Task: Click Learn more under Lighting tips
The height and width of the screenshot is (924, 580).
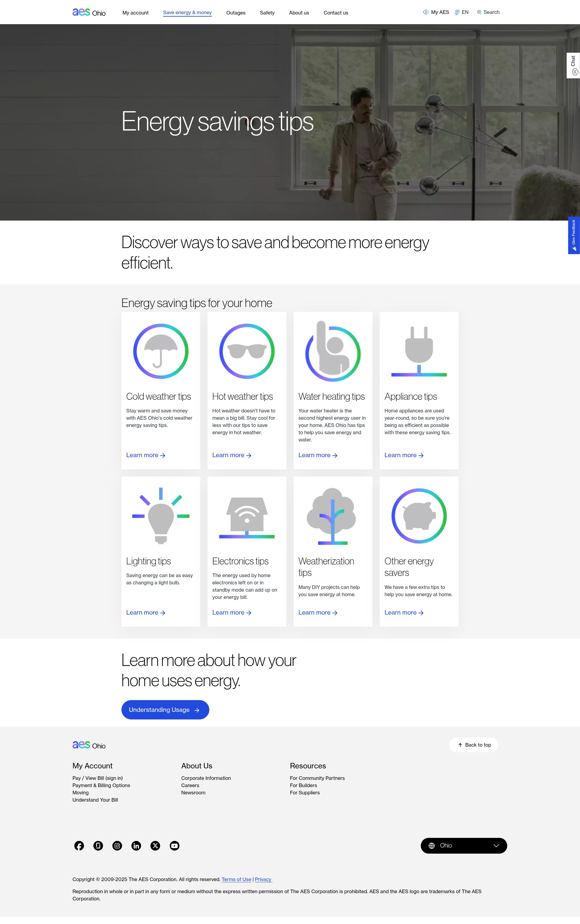Action: coord(146,612)
